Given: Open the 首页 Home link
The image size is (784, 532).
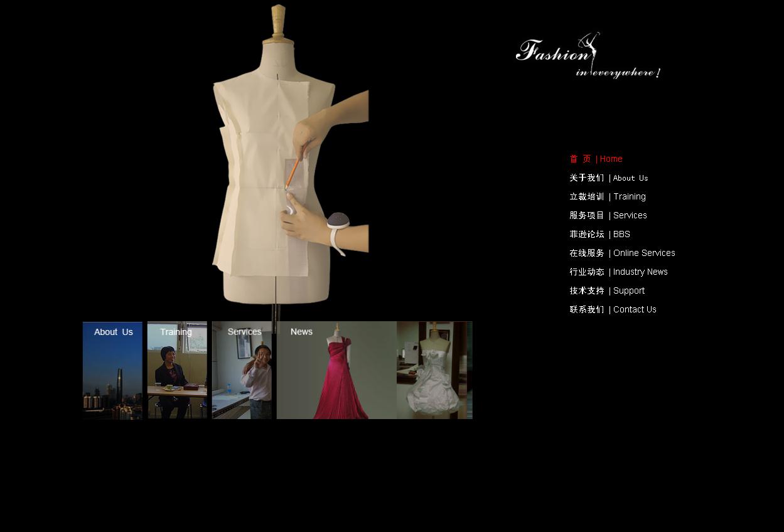Looking at the screenshot, I should pyautogui.click(x=596, y=159).
